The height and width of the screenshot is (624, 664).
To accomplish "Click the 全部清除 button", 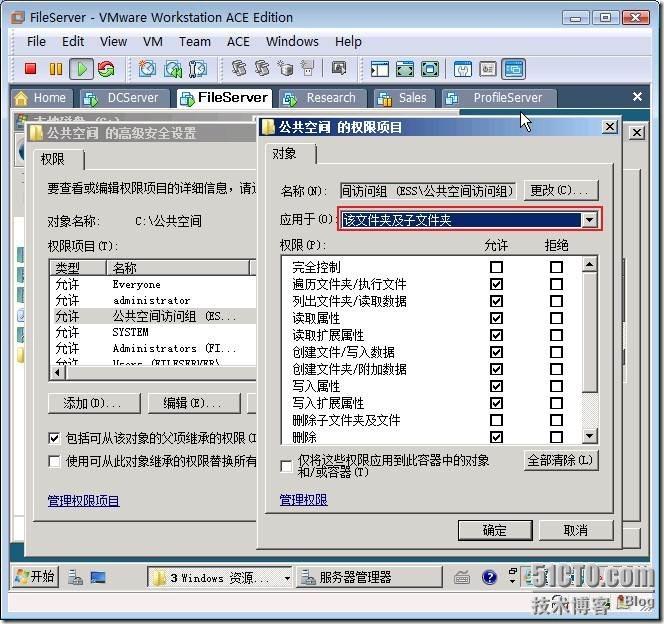I will tap(561, 460).
